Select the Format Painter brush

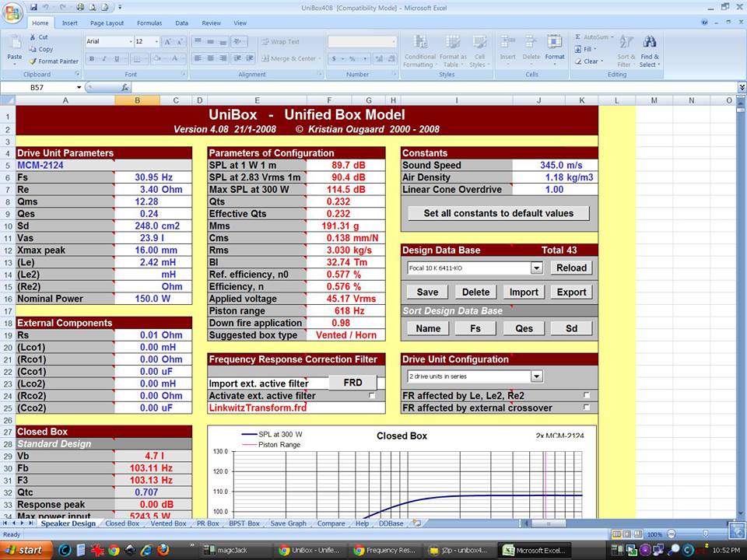(x=33, y=61)
